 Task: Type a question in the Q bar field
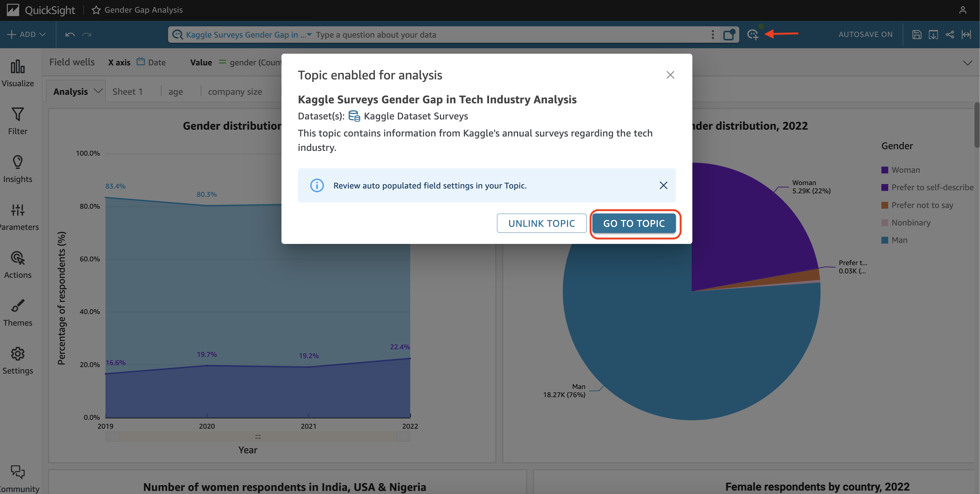tap(510, 35)
